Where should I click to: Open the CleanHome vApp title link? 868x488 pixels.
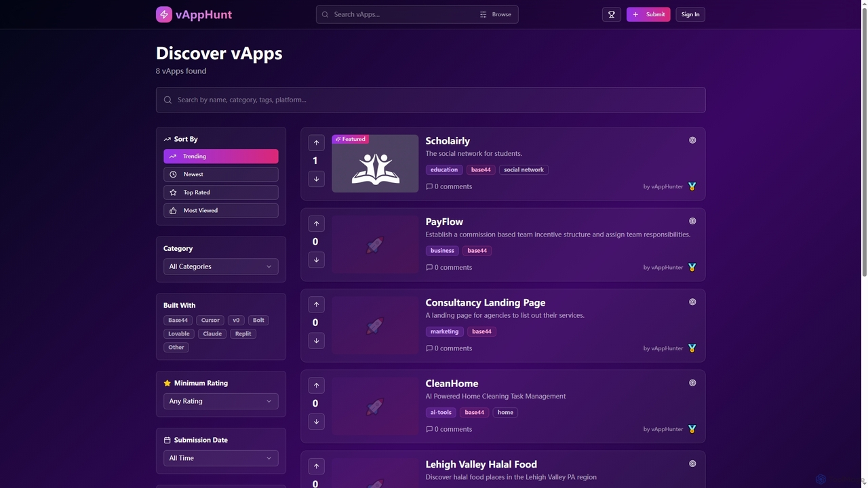(x=452, y=384)
